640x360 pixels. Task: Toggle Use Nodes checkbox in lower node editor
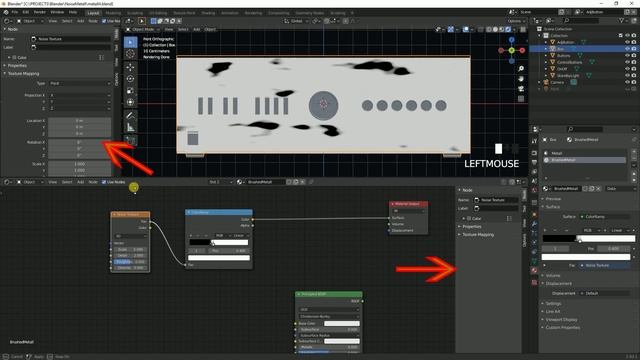[104, 182]
